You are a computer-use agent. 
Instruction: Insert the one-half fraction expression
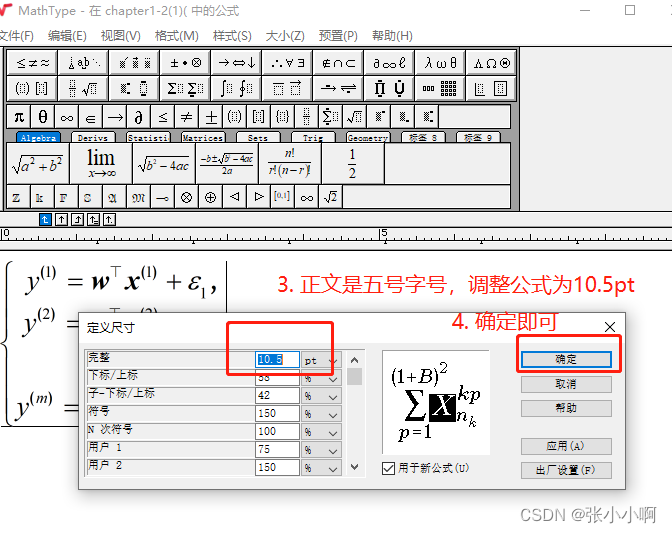point(352,163)
